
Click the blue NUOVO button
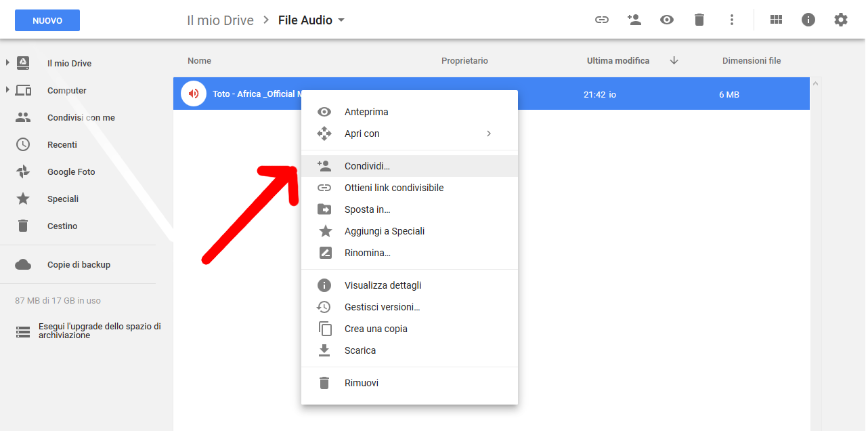[x=47, y=20]
